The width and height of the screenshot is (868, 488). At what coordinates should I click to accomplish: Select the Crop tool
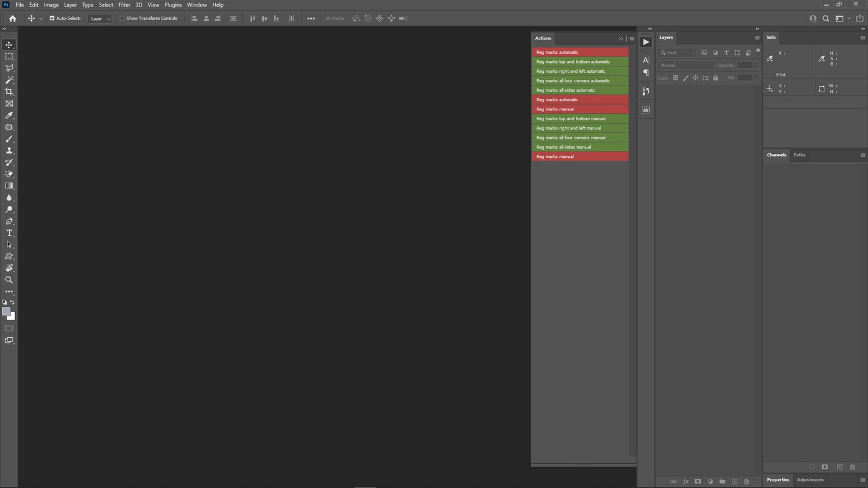pos(9,92)
